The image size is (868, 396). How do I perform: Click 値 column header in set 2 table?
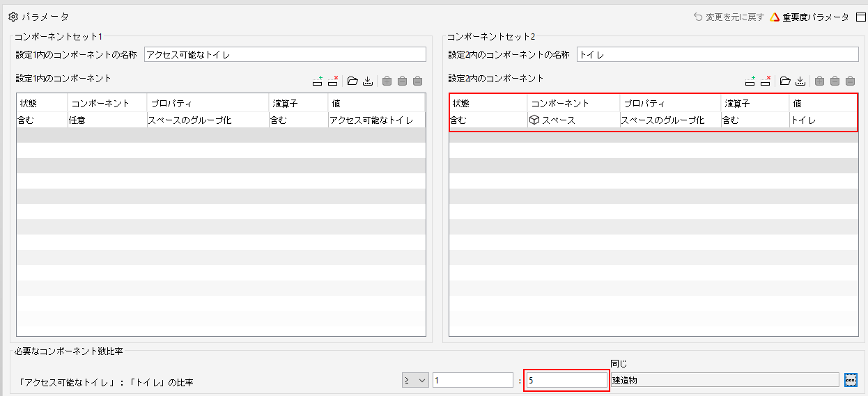pos(823,103)
